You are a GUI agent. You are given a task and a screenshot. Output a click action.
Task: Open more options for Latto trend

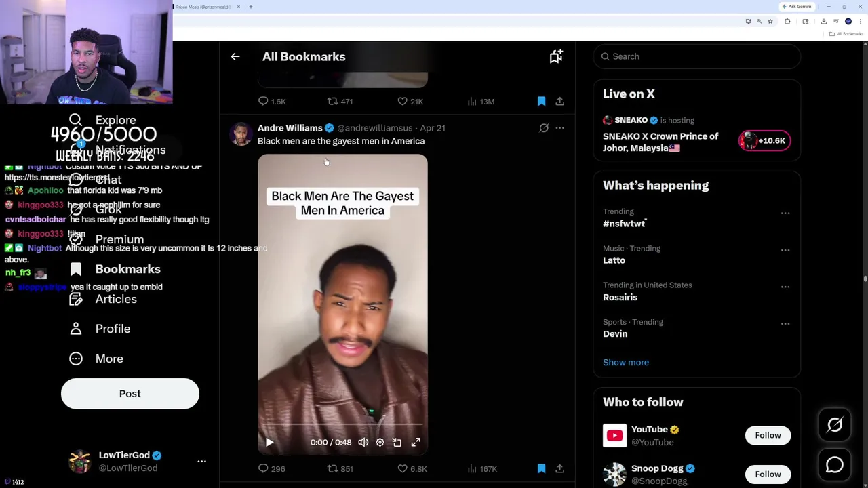point(785,250)
